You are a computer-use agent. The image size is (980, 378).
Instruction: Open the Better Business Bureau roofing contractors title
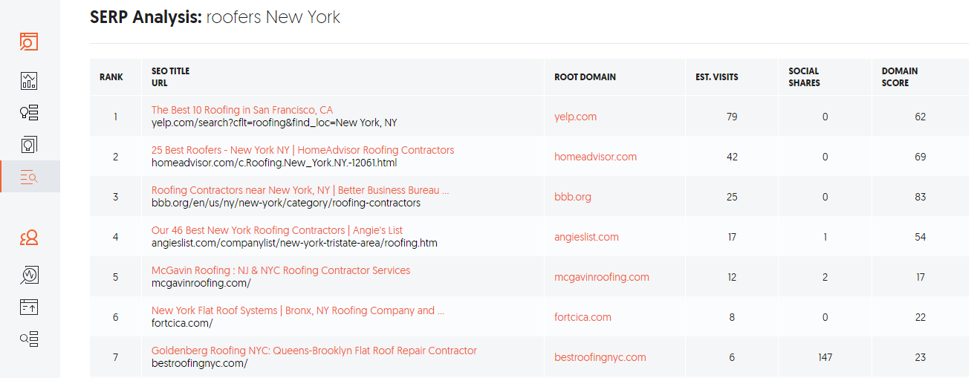pyautogui.click(x=300, y=190)
